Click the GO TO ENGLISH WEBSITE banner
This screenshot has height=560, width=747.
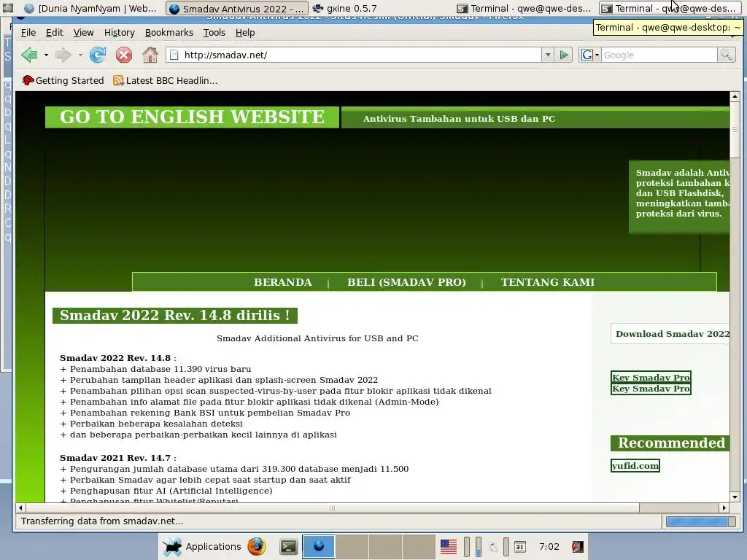[x=192, y=117]
